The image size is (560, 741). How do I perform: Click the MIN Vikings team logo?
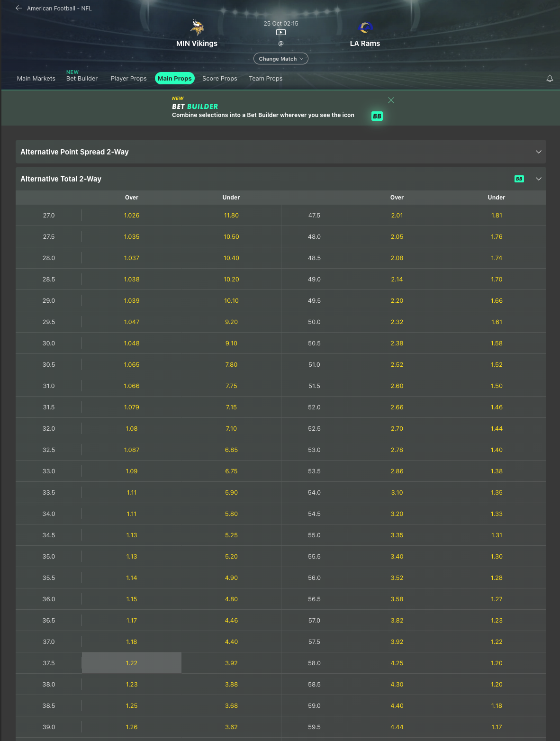[x=197, y=27]
